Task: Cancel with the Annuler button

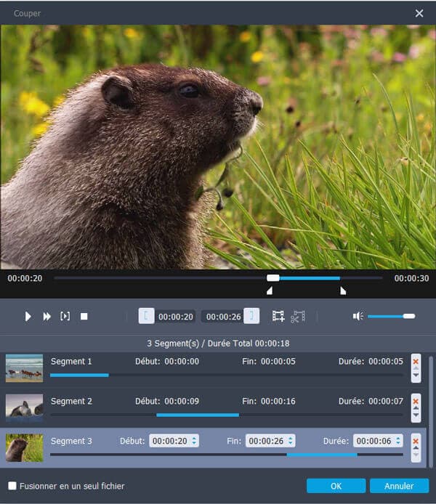Action: pyautogui.click(x=400, y=486)
